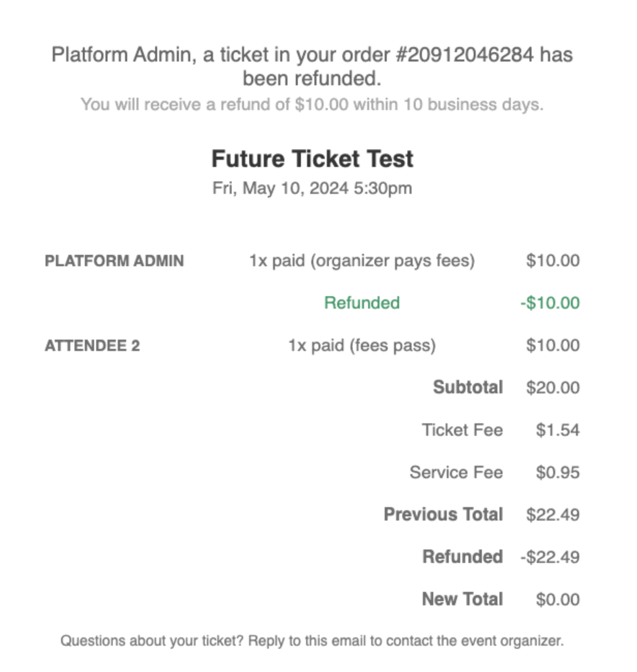
Task: Click the ATTENDEE 2 name
Action: (92, 345)
